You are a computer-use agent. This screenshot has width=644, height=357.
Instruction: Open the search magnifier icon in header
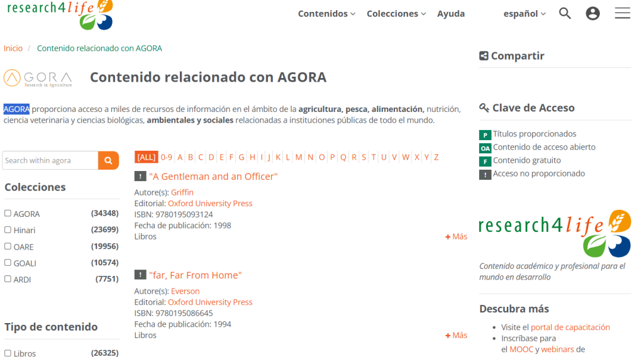(565, 14)
